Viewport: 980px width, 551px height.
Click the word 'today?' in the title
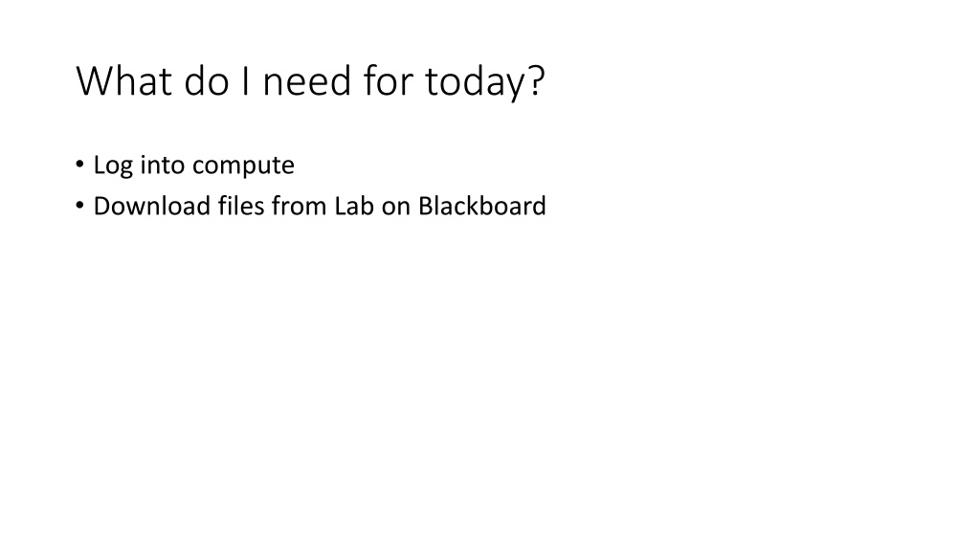coord(485,82)
